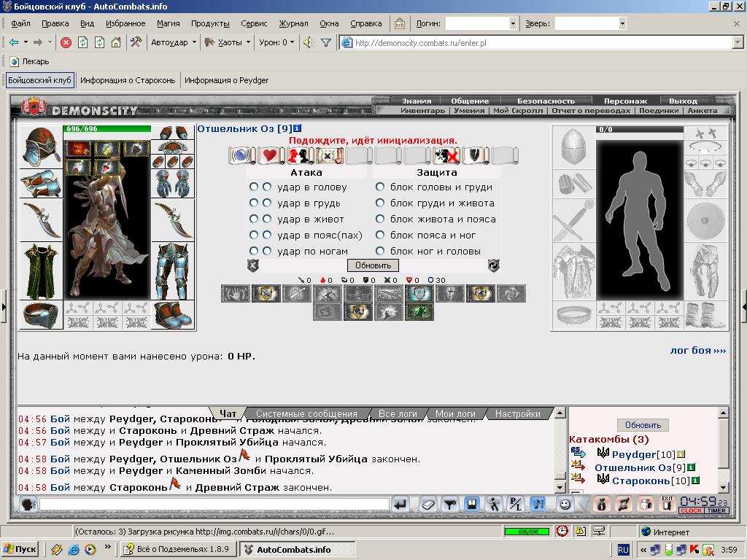This screenshot has width=747, height=560.
Task: Click the smiley face icon in chat bar
Action: coord(565,505)
